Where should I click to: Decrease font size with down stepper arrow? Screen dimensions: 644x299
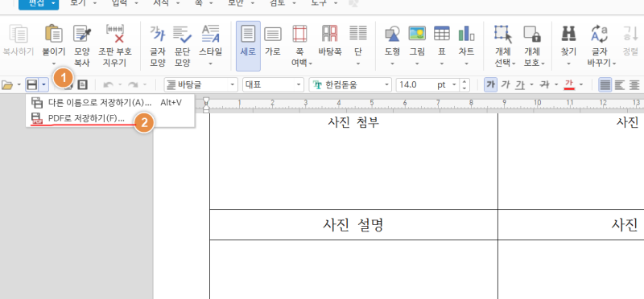coord(464,88)
